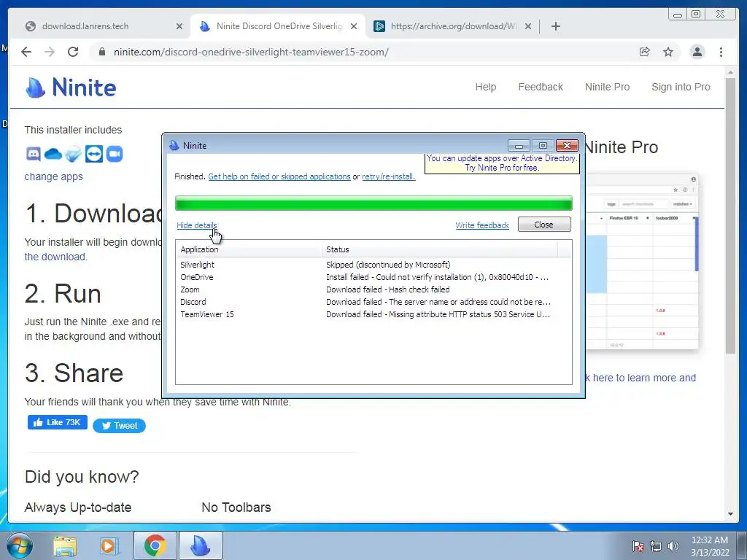The width and height of the screenshot is (747, 560).
Task: Click Chrome's forward arrow button
Action: click(x=50, y=52)
